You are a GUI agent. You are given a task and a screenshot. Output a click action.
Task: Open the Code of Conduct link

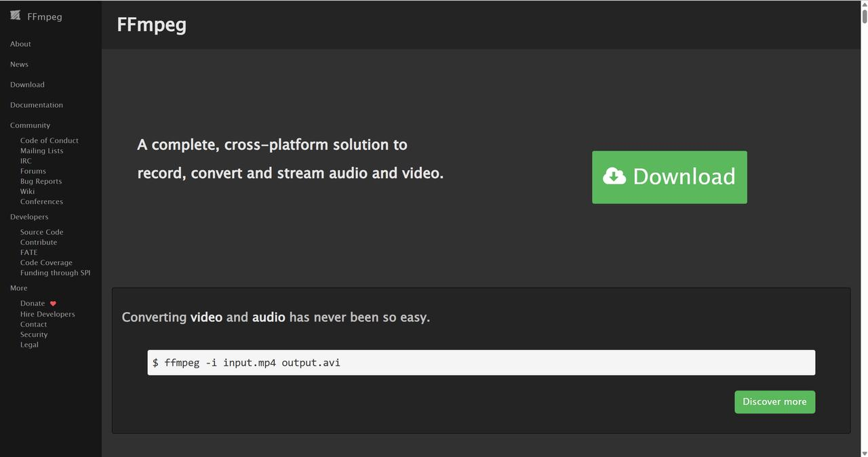pyautogui.click(x=50, y=140)
